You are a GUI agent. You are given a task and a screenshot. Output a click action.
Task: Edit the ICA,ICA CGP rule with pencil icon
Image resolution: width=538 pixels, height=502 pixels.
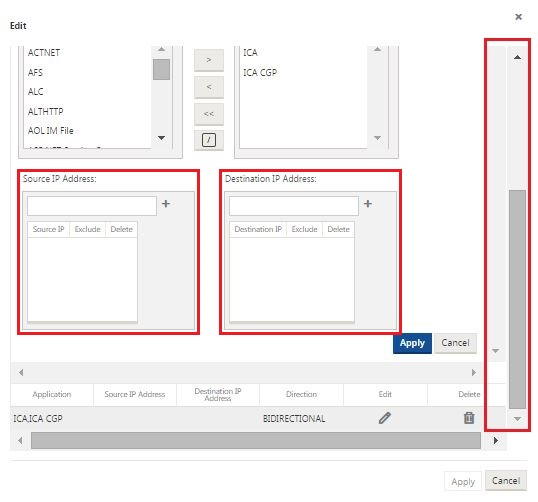[385, 418]
